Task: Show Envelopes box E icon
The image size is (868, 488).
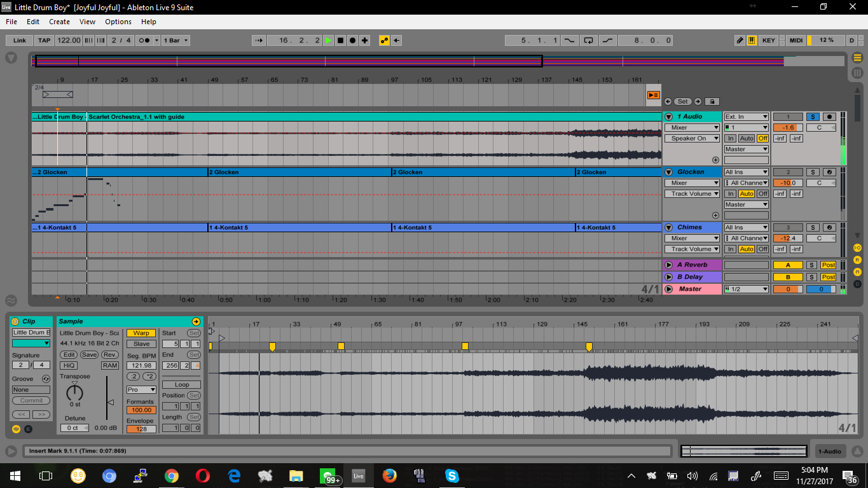Action: (28, 429)
